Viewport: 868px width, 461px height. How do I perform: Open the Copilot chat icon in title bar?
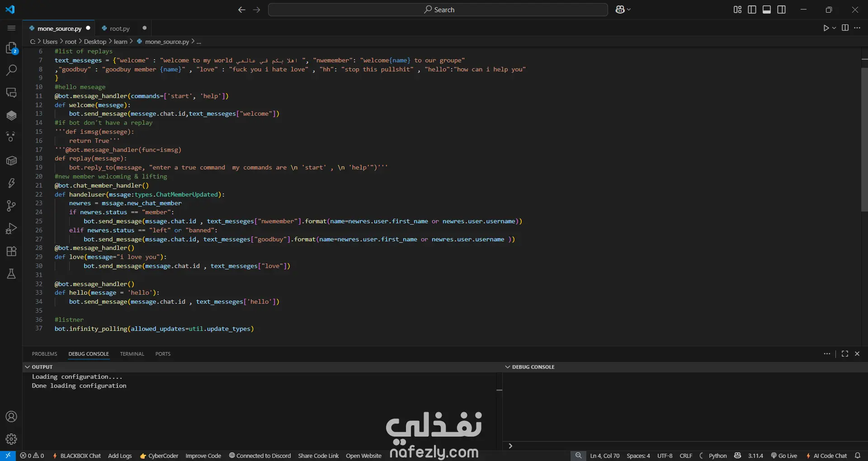coord(620,9)
